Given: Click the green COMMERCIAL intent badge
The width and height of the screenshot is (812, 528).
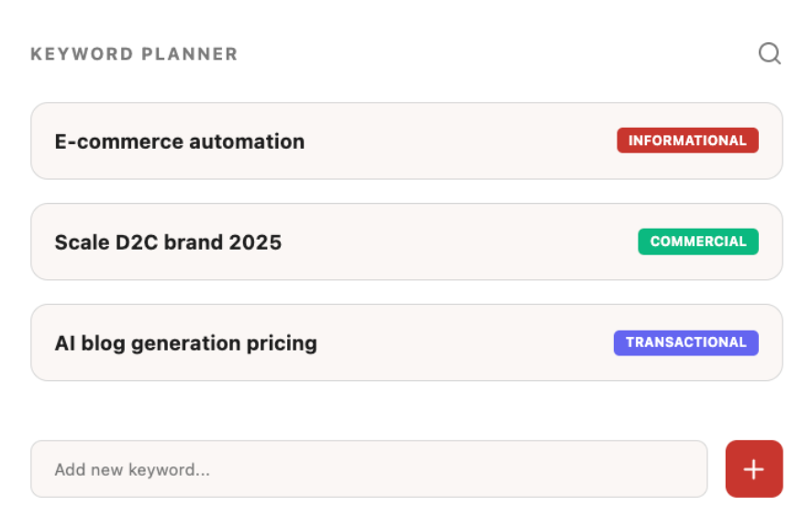Looking at the screenshot, I should (698, 242).
